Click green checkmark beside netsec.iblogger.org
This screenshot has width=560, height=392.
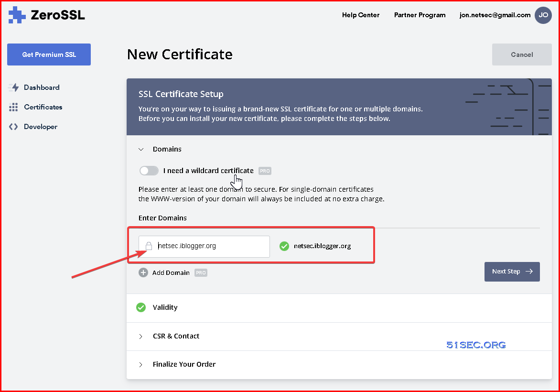[284, 246]
